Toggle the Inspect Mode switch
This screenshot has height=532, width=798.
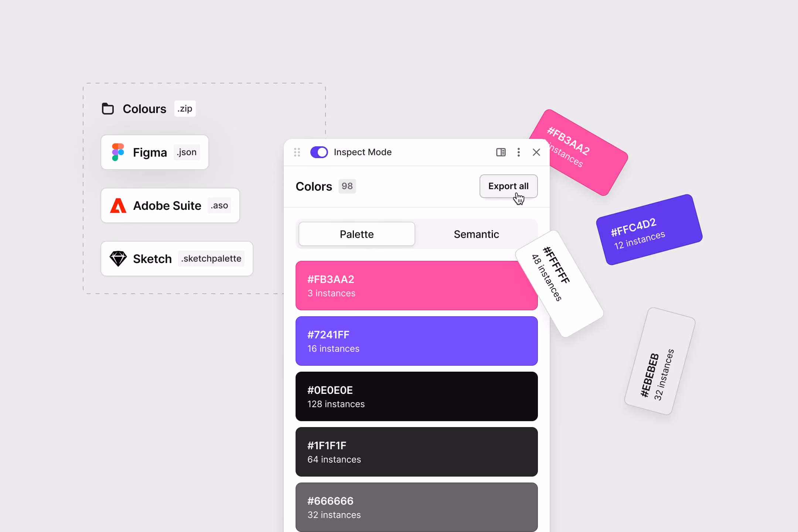pyautogui.click(x=319, y=152)
